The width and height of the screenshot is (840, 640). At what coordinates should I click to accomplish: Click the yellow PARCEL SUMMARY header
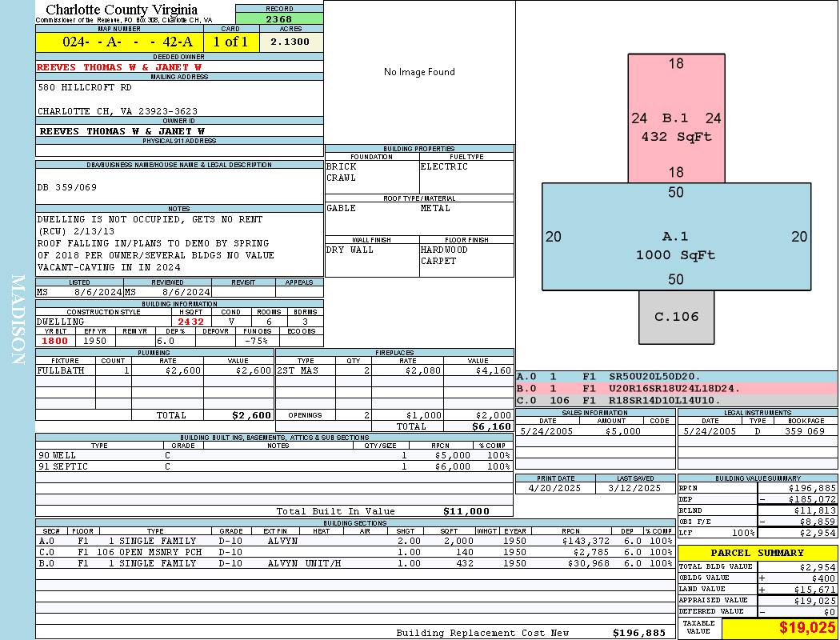[x=758, y=552]
